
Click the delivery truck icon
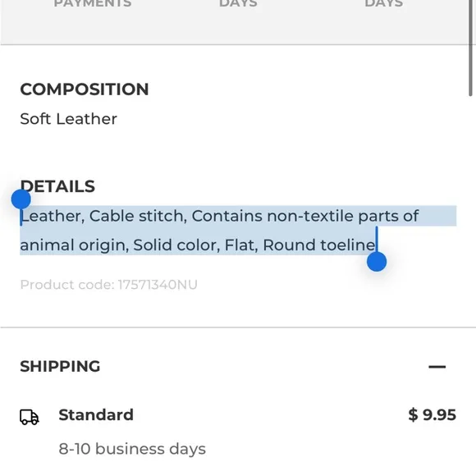[30, 417]
